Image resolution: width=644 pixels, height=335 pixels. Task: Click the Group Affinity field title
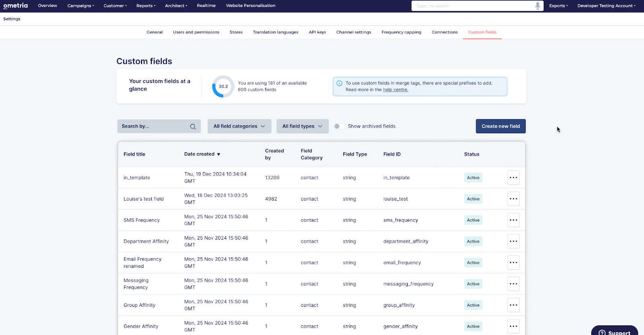click(139, 305)
